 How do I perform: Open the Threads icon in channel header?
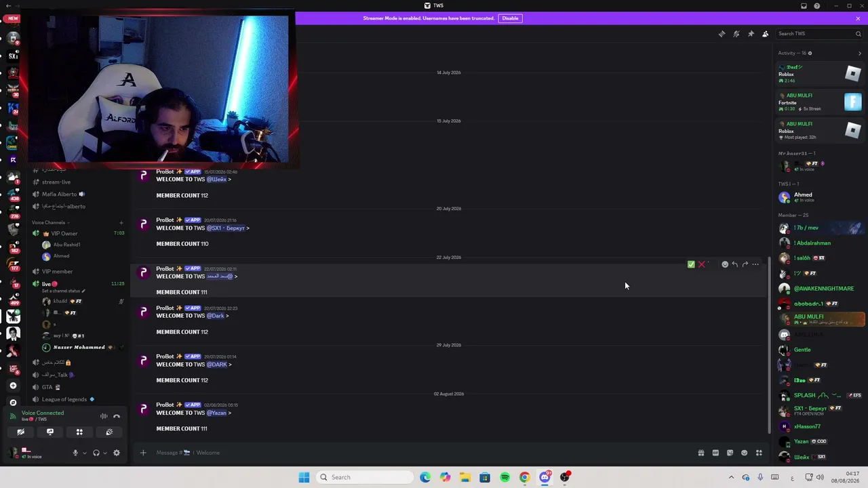[722, 34]
